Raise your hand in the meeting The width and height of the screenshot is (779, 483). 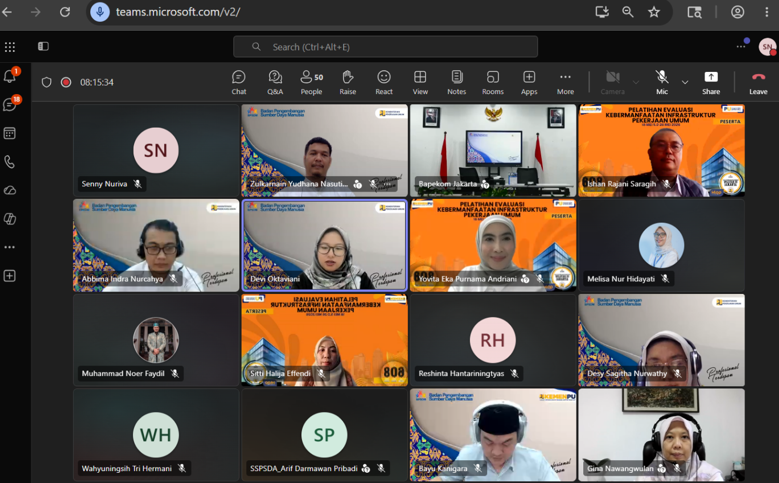348,82
